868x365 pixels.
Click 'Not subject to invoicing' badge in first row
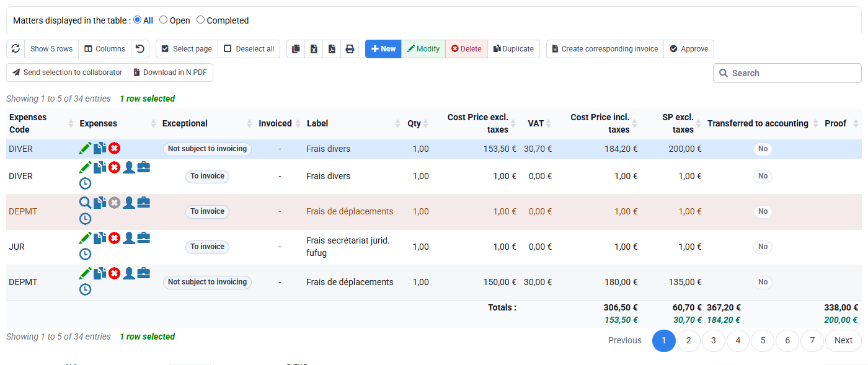pos(207,149)
